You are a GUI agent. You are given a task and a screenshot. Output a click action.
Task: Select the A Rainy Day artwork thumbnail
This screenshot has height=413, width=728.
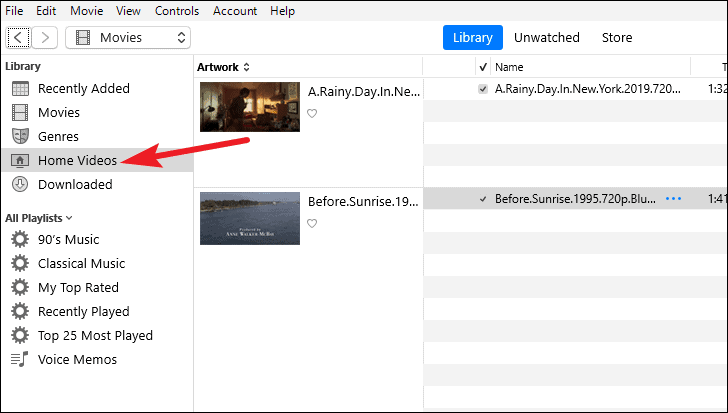tap(250, 107)
